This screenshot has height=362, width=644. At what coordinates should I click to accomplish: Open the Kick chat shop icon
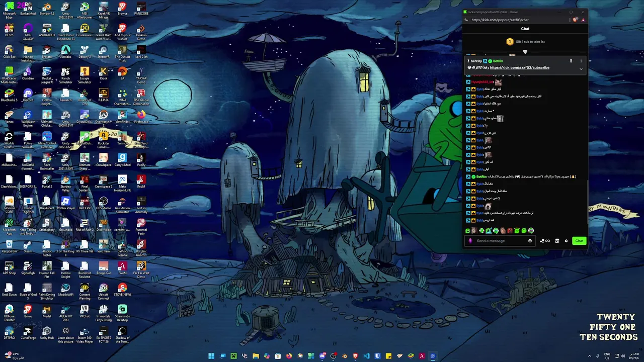coord(557,241)
